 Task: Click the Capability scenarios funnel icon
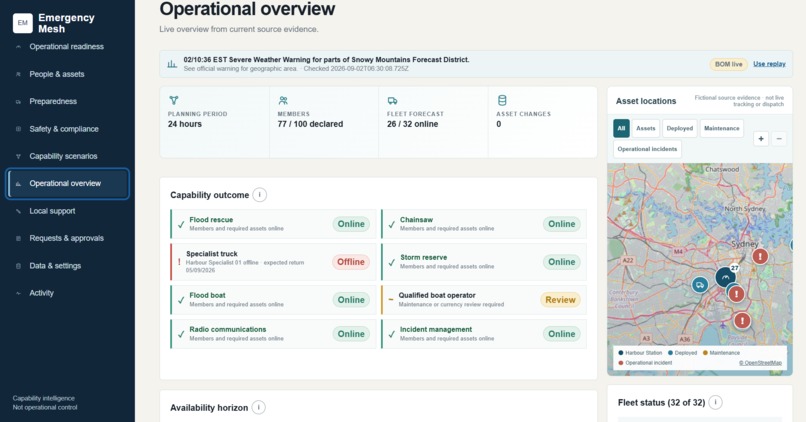pyautogui.click(x=19, y=156)
